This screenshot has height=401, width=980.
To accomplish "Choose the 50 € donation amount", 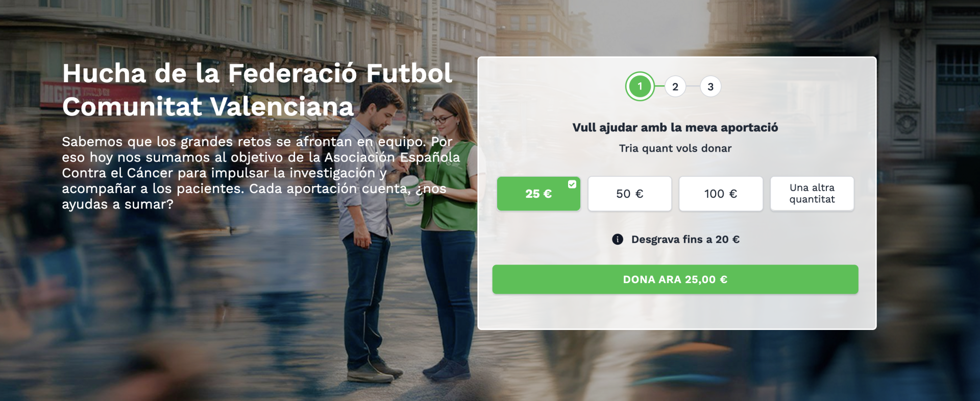I will tap(630, 194).
